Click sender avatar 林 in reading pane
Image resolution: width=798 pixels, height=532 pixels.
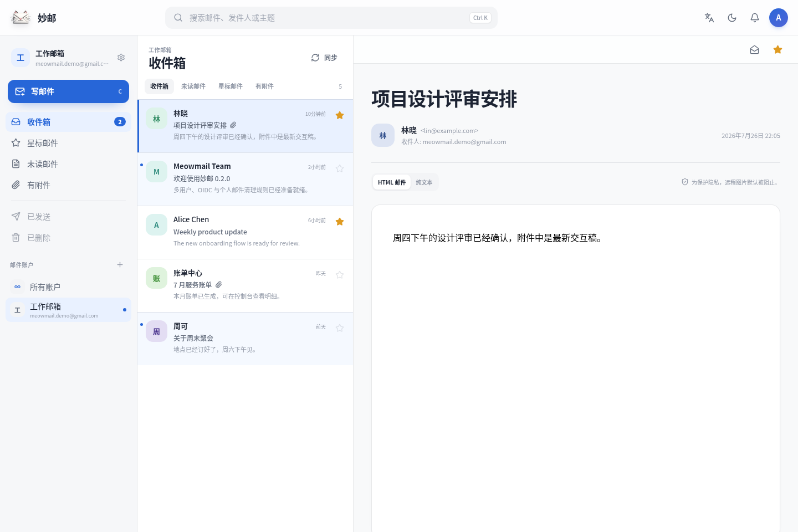coord(383,135)
